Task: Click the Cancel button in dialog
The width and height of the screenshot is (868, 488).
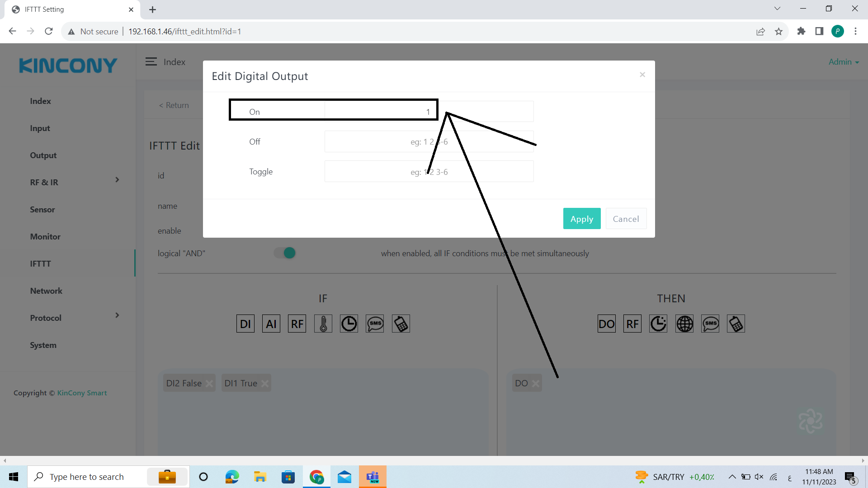Action: pos(626,219)
